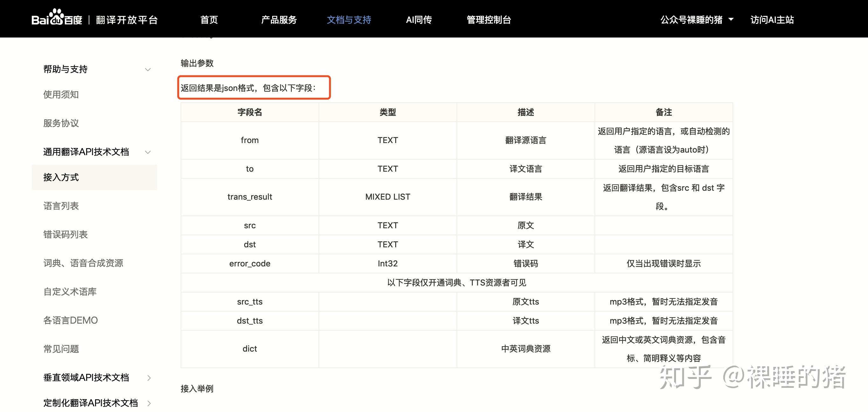Screen dimensions: 868x412
Task: Expand the 定制化翻译API技术文档 arrow
Action: 149,403
